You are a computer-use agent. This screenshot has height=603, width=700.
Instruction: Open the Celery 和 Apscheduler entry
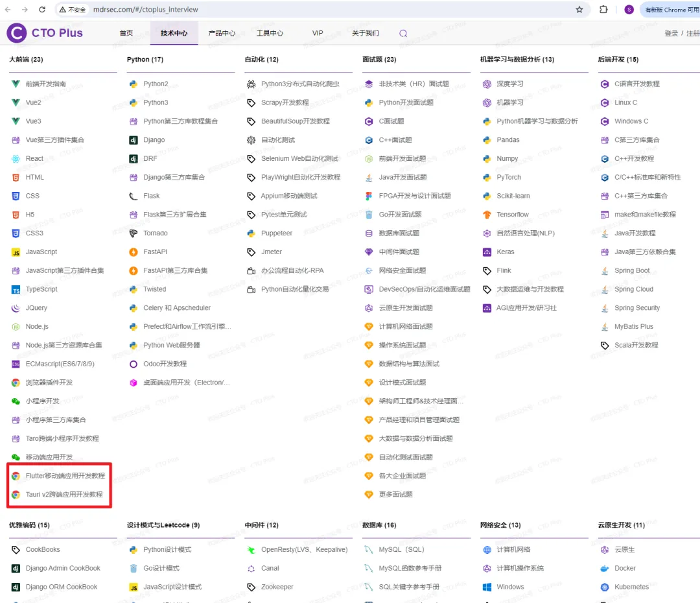pos(177,308)
